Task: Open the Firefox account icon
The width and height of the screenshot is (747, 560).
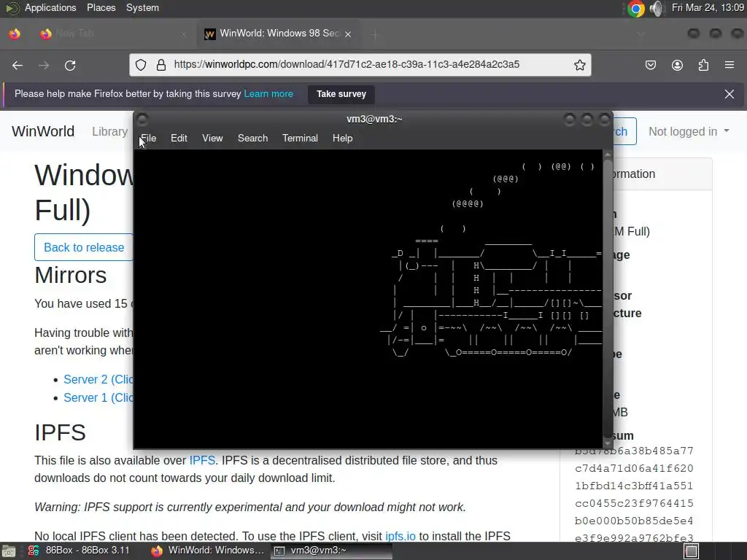Action: (x=677, y=65)
